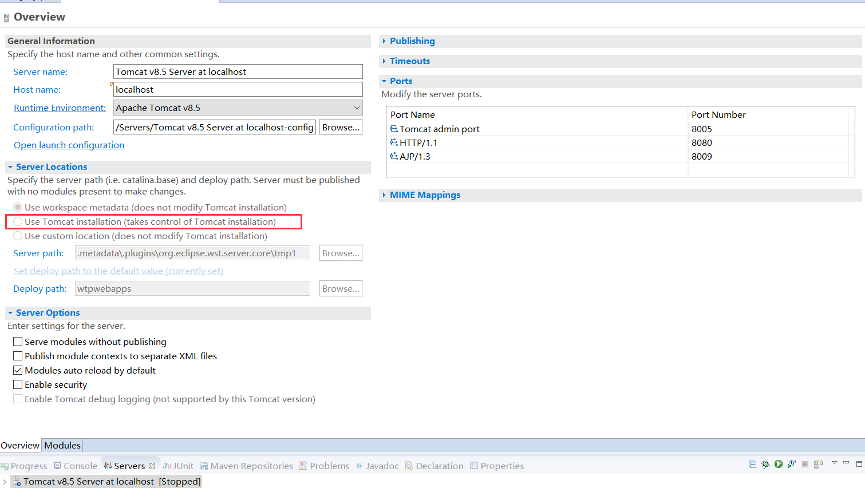Screen dimensions: 865x504
Task: Click Set deploy path to default link
Action: pyautogui.click(x=119, y=271)
